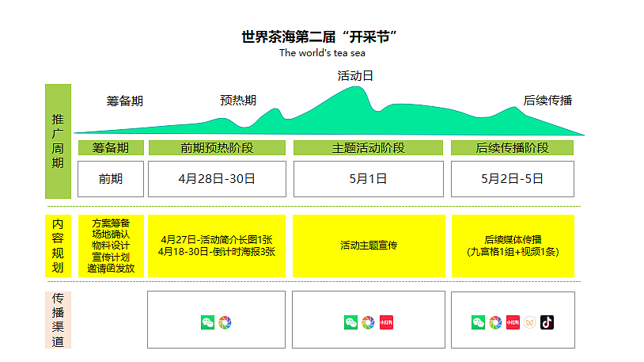Click the WeChat icon in the three-icon channel box
Viewport: 644px width, 362px height.
350,322
